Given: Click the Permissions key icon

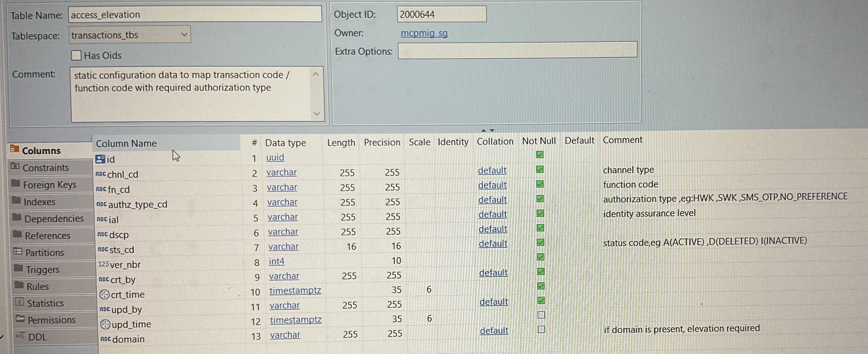Looking at the screenshot, I should [20, 319].
